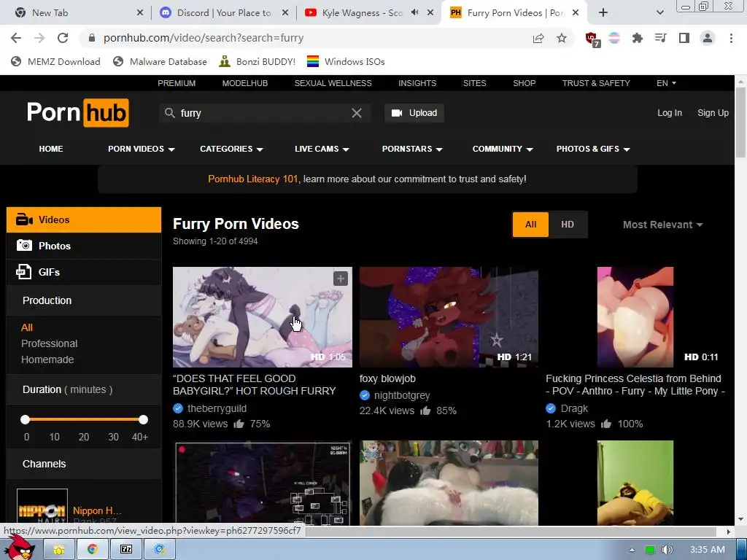Switch to the Discord browser tab

224,13
